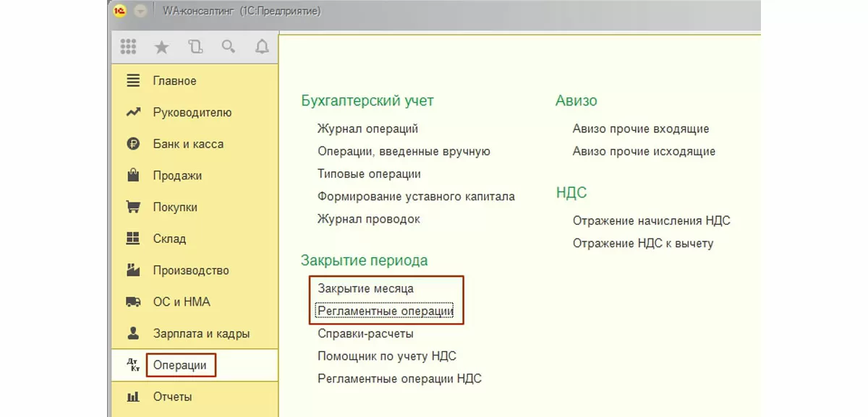This screenshot has width=868, height=417.
Task: Open Формирование уставного капитала
Action: click(417, 197)
